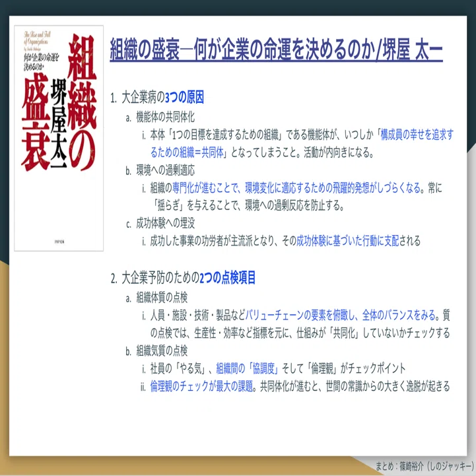Click the book cover image of 組織の盛衰
The image size is (476, 476).
59,138
